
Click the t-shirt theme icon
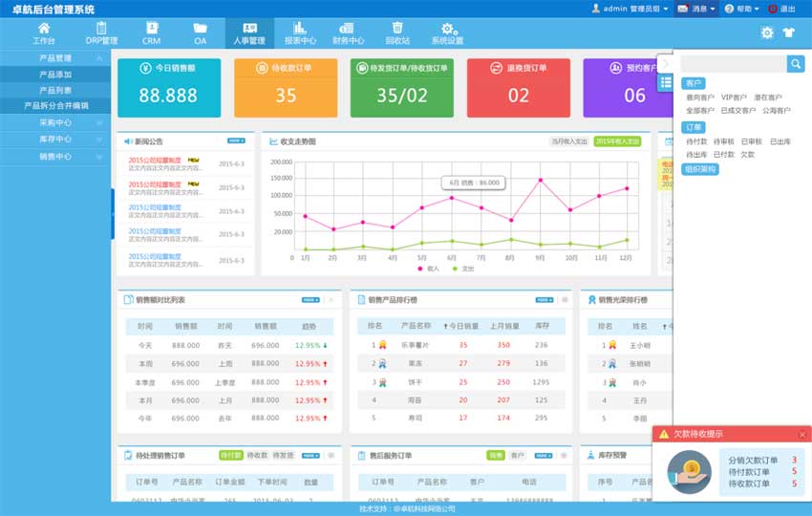(788, 32)
